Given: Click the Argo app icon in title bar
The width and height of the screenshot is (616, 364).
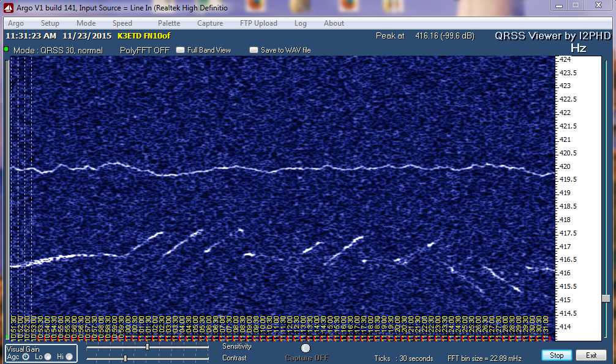Looking at the screenshot, I should pyautogui.click(x=8, y=7).
